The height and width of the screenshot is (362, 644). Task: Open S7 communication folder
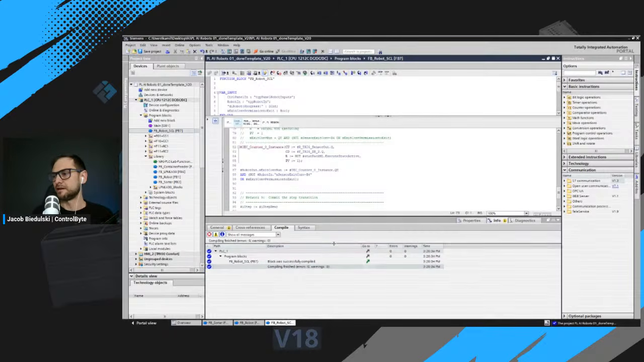(586, 180)
